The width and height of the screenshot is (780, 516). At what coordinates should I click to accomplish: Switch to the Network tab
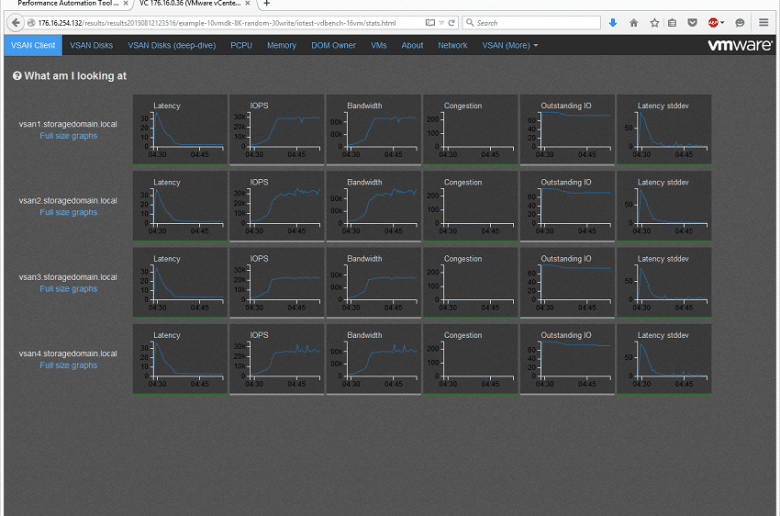453,45
